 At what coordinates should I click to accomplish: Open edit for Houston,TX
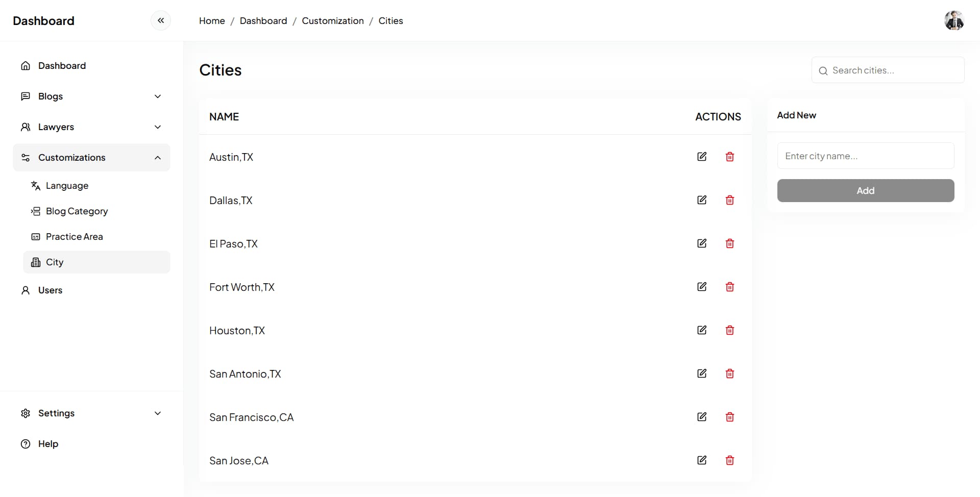(702, 330)
